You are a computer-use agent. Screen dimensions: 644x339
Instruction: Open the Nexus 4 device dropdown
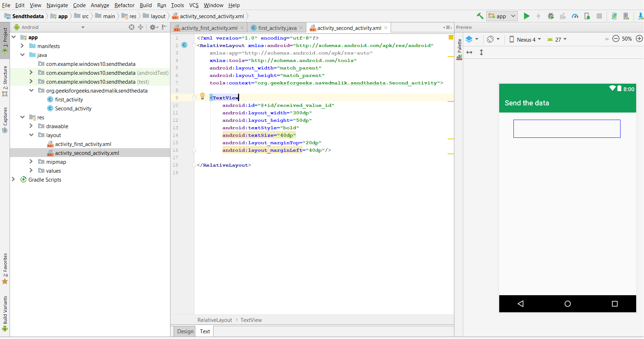pos(525,39)
